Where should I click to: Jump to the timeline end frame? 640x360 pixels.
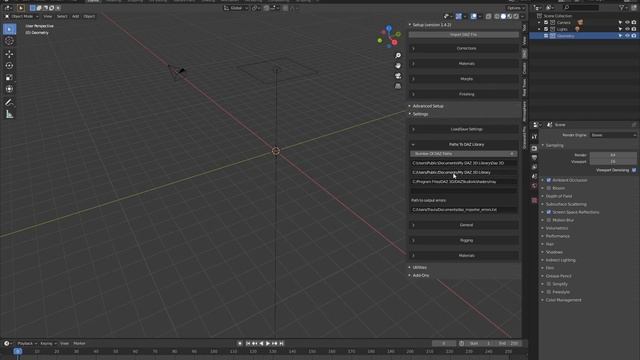[x=281, y=344]
